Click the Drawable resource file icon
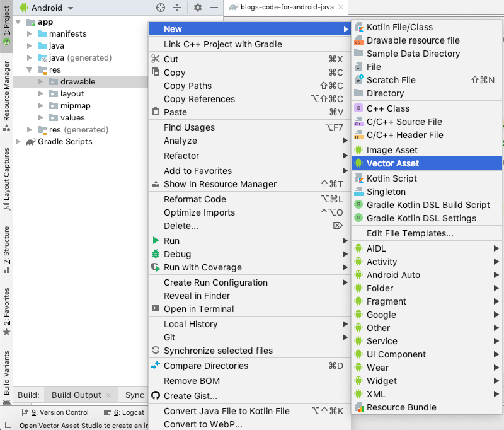This screenshot has height=430, width=504. click(358, 40)
